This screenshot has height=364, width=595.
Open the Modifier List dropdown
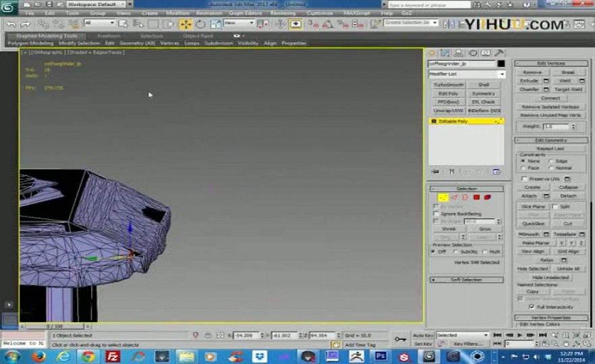point(467,74)
